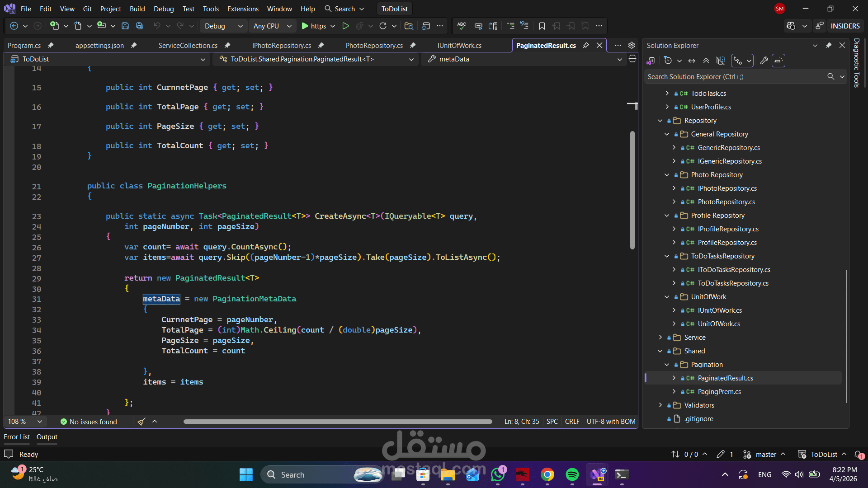
Task: Click the spell checker ABC icon
Action: click(462, 26)
